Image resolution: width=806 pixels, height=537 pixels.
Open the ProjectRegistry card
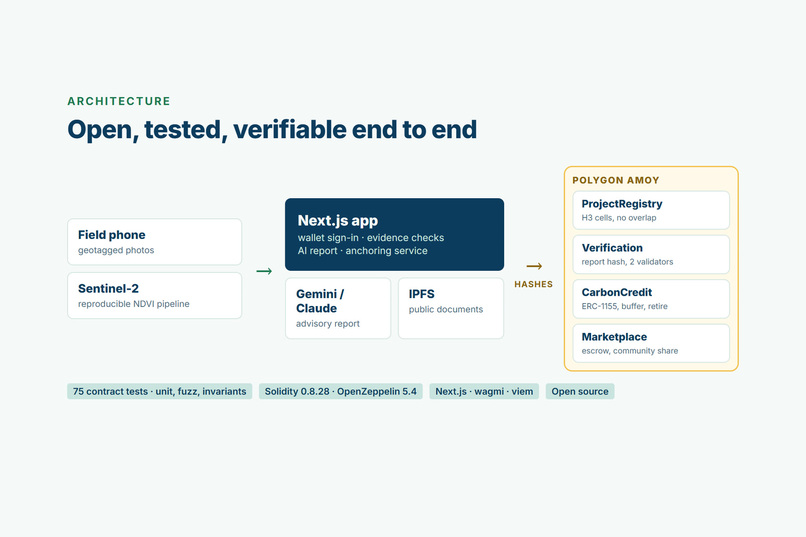pos(651,210)
